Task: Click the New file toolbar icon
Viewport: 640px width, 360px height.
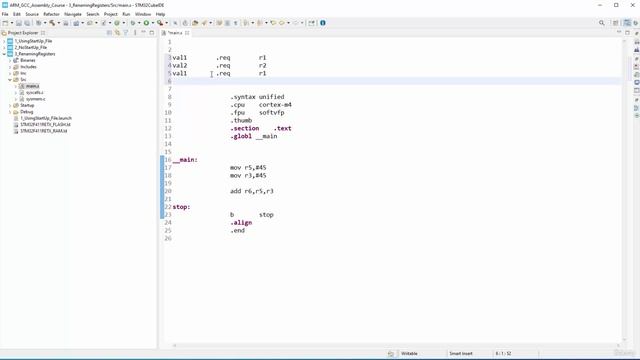Action: point(5,23)
